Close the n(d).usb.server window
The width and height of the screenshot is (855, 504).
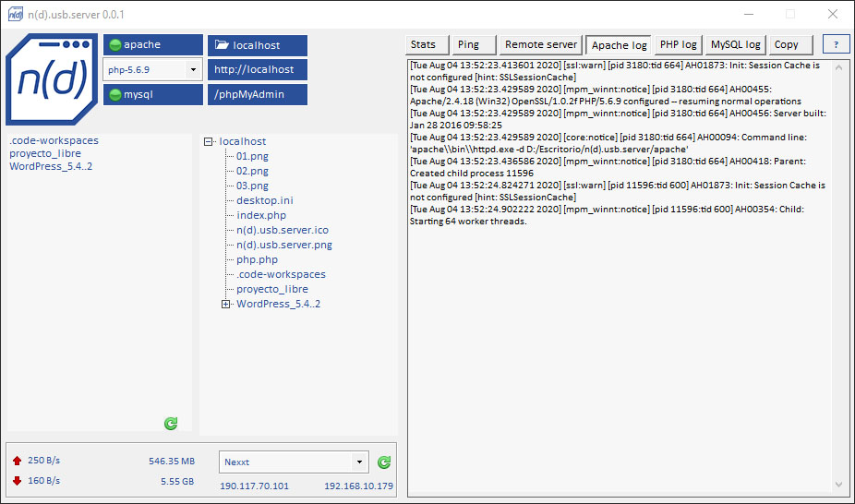[833, 14]
